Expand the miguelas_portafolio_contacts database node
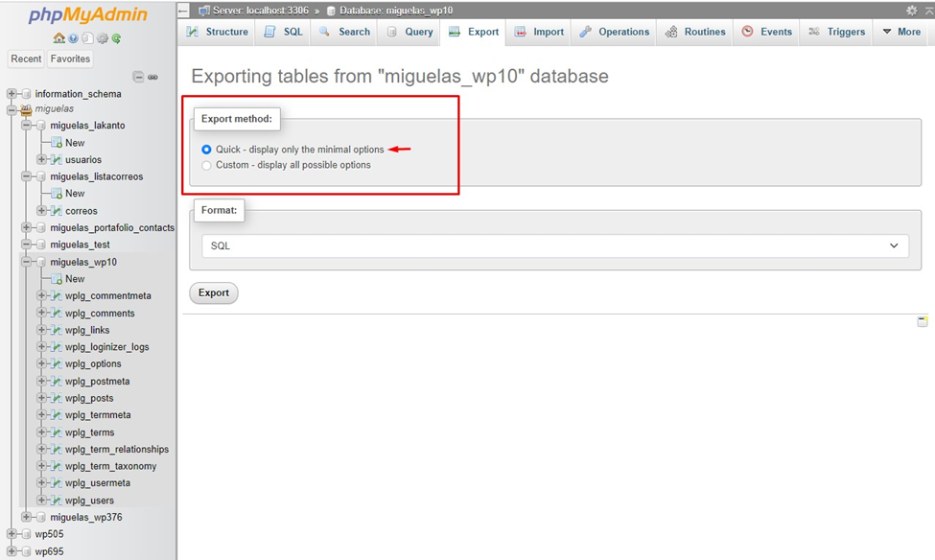 point(26,228)
